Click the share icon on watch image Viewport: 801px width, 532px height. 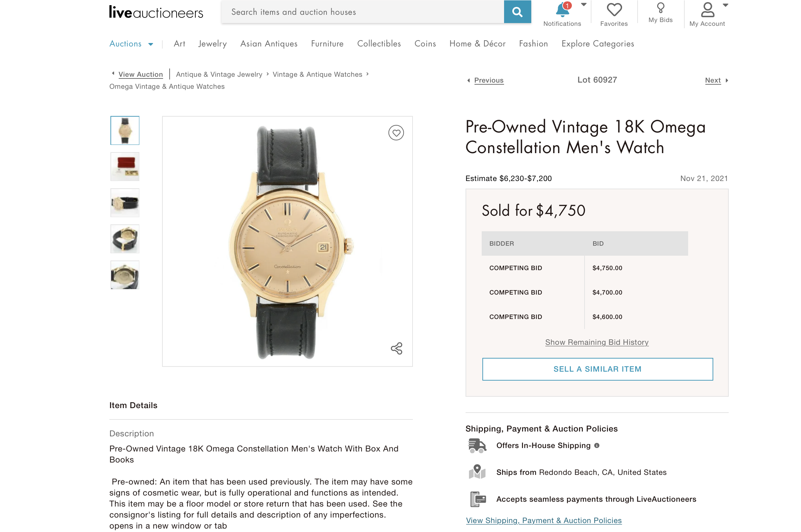[396, 348]
